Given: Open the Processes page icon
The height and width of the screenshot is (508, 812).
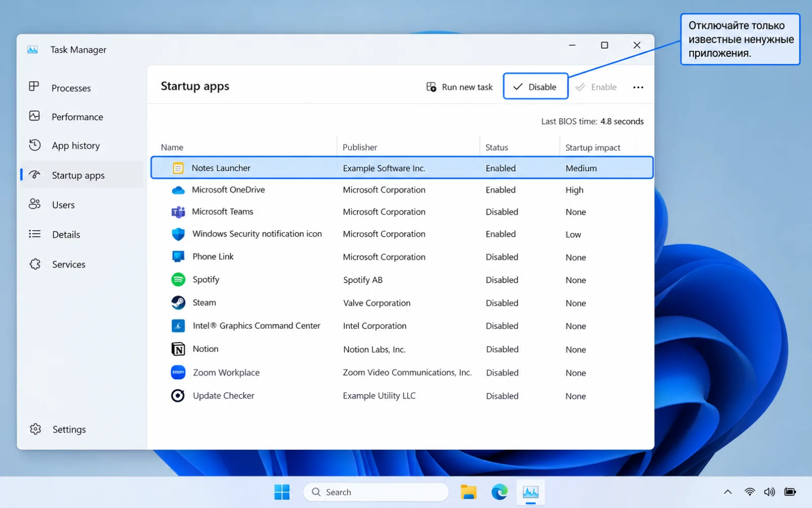Looking at the screenshot, I should coord(34,87).
